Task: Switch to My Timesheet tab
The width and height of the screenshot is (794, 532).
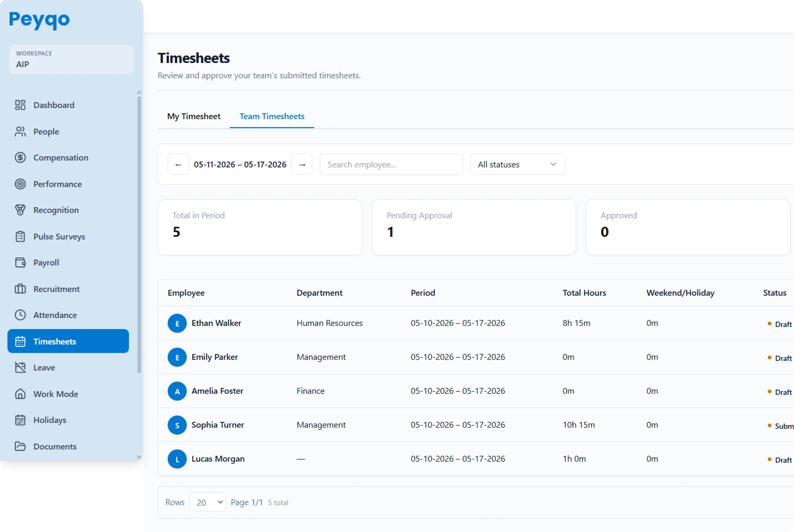Action: [194, 116]
